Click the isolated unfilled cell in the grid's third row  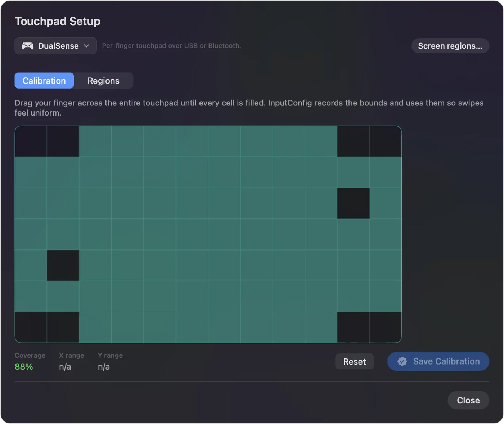point(353,203)
